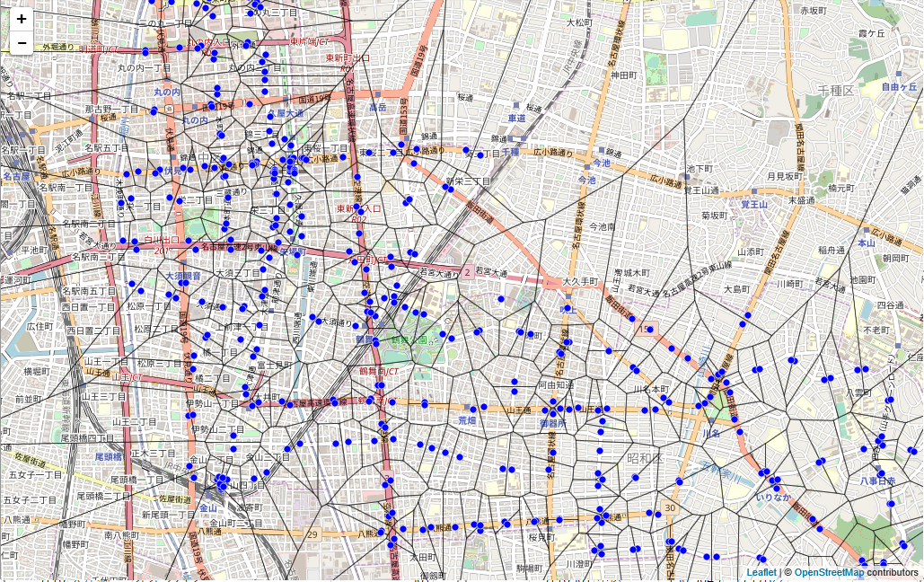The width and height of the screenshot is (924, 582).
Task: Click the 覚王山 station label
Action: point(754,205)
